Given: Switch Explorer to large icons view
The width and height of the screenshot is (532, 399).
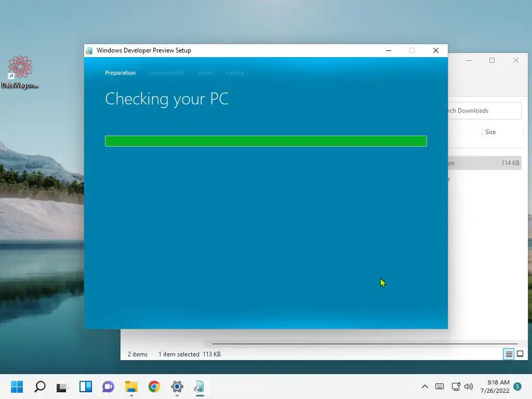Looking at the screenshot, I should pyautogui.click(x=520, y=354).
